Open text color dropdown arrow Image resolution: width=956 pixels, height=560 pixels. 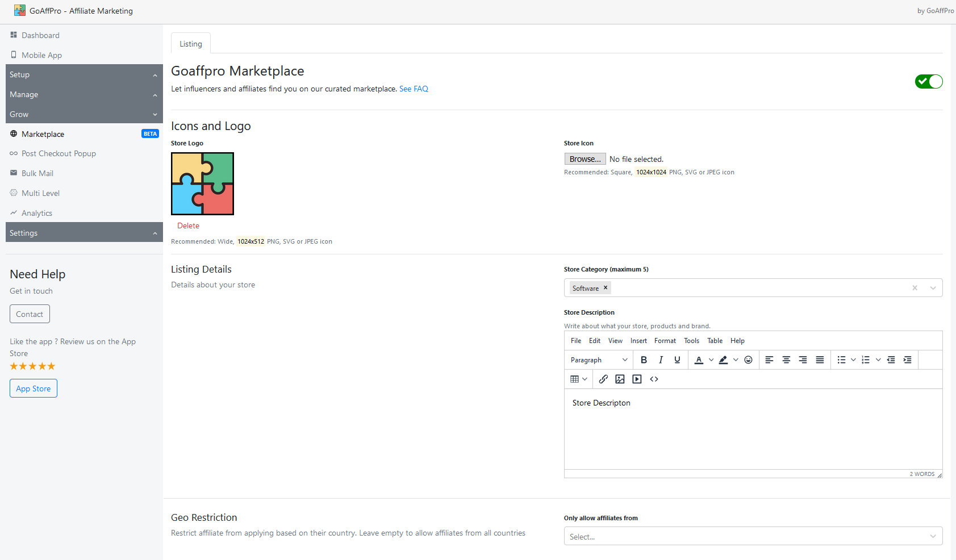[x=711, y=360]
